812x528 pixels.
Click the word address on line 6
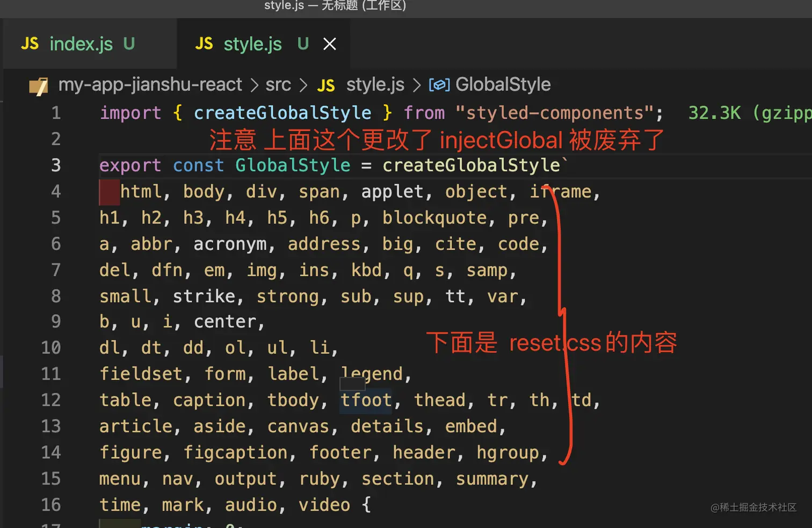coord(324,244)
